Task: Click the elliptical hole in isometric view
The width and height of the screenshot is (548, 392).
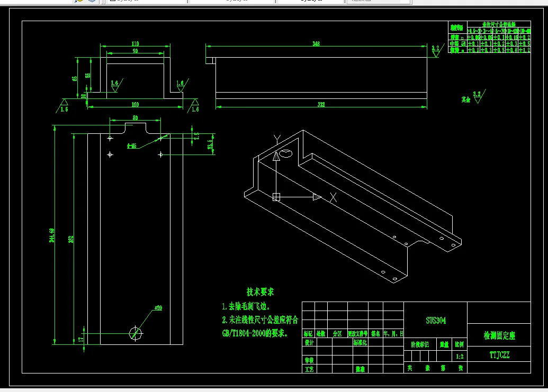Action: 285,153
